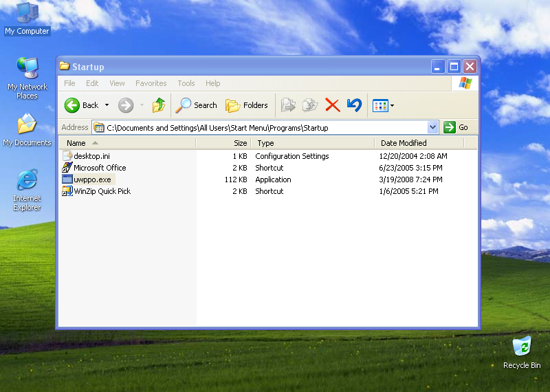The image size is (550, 392).
Task: Select the desktop.ini file
Action: (91, 156)
